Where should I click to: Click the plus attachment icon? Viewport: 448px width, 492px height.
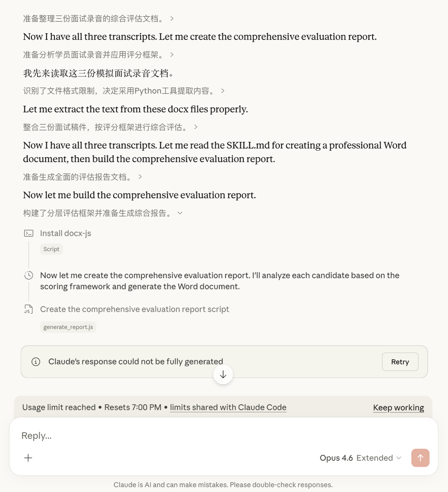click(28, 458)
